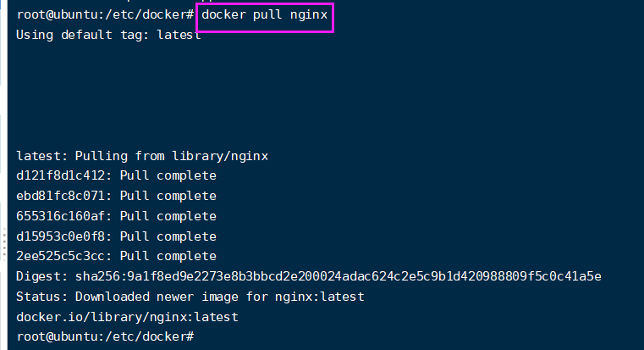Click 'Pull complete' next to d121f8d1c412

(168, 175)
